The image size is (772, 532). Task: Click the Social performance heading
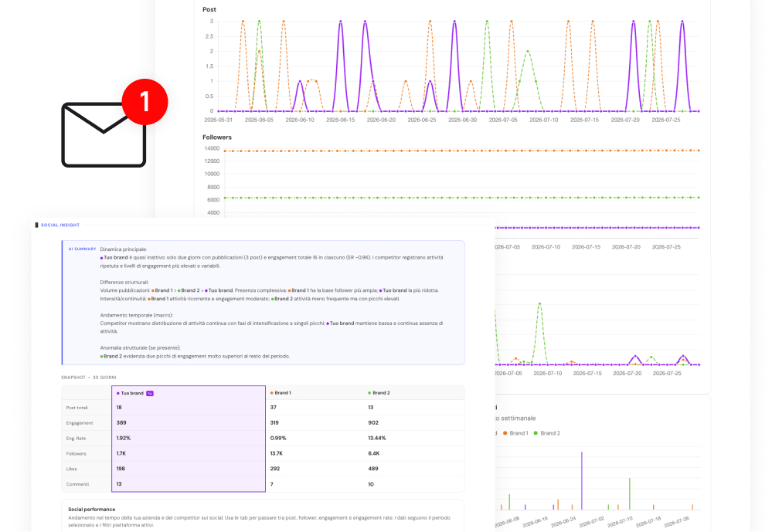pos(92,510)
